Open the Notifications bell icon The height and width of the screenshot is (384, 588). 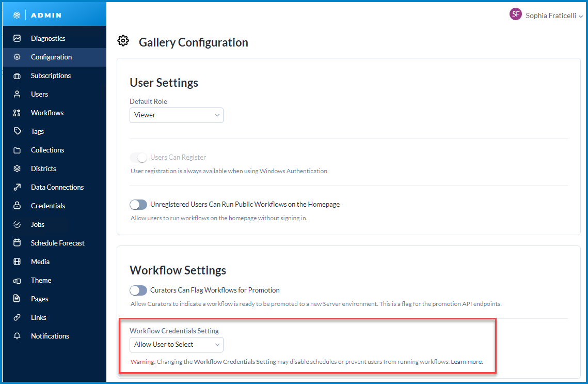[x=18, y=336]
